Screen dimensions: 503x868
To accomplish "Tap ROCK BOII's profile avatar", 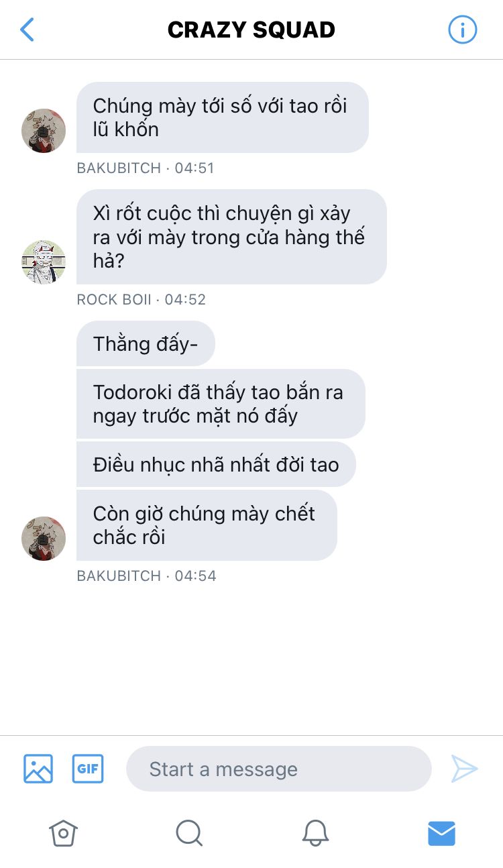I will pos(44,262).
